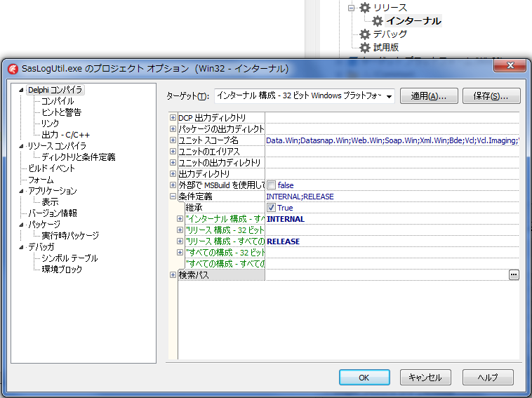
Task: Expand the DCP 出力ディレクトリ row
Action: (x=173, y=118)
